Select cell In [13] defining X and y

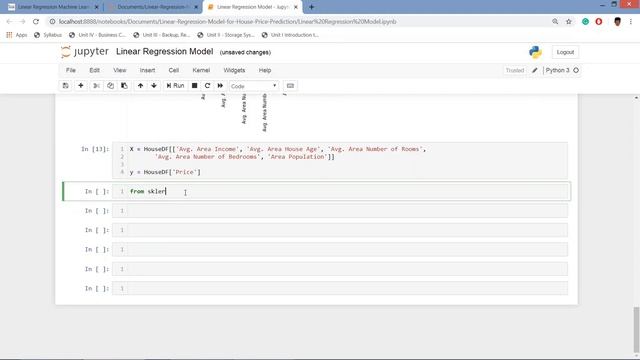(x=340, y=160)
